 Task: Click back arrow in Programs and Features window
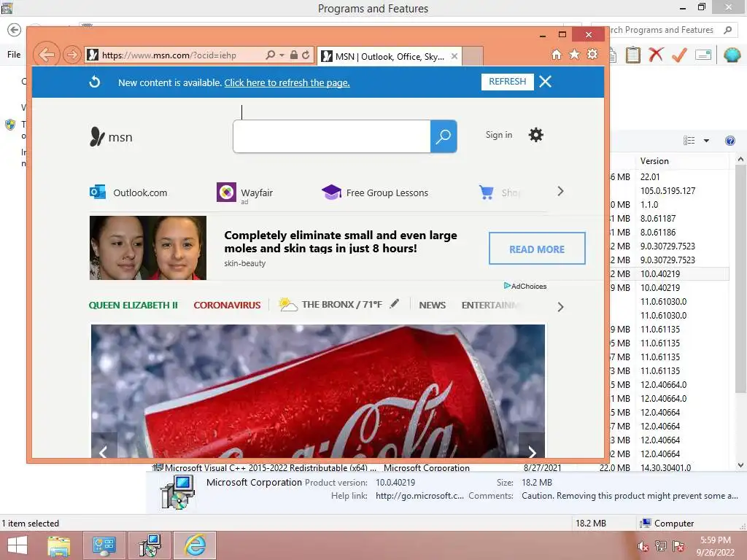15,30
